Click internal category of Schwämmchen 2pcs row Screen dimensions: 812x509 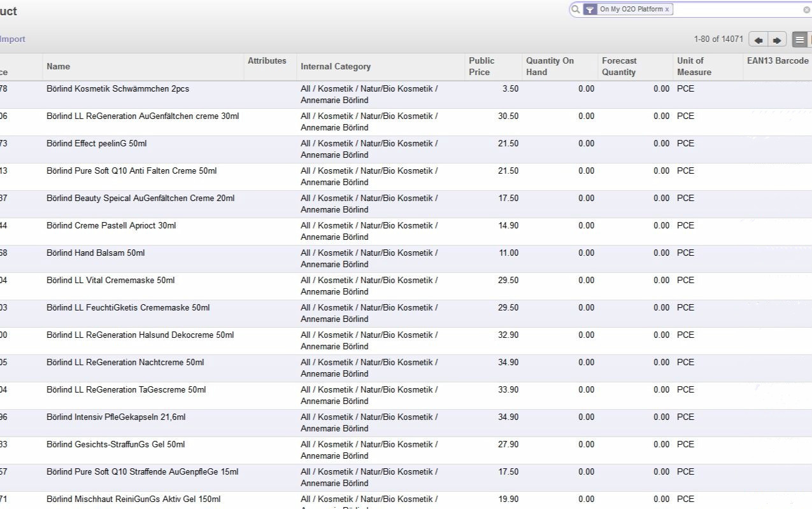(x=369, y=95)
